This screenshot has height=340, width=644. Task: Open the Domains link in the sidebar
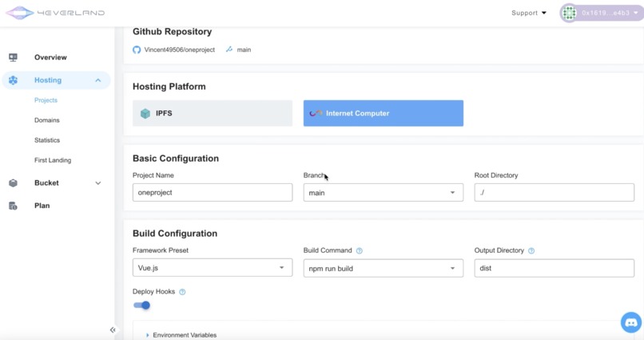[x=47, y=120]
